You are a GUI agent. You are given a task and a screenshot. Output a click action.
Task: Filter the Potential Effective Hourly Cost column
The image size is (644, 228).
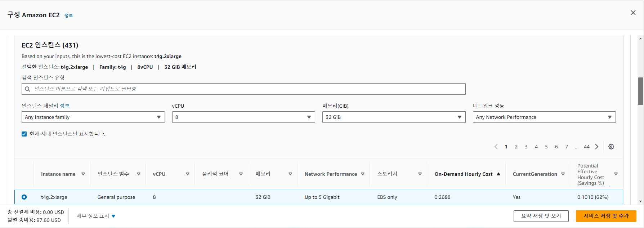point(616,174)
